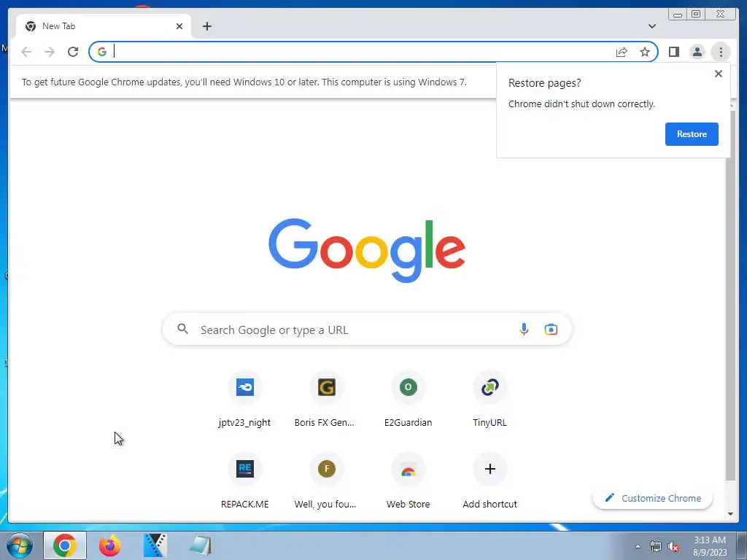The image size is (747, 560).
Task: Open the E2Guardian shortcut
Action: coord(409,400)
